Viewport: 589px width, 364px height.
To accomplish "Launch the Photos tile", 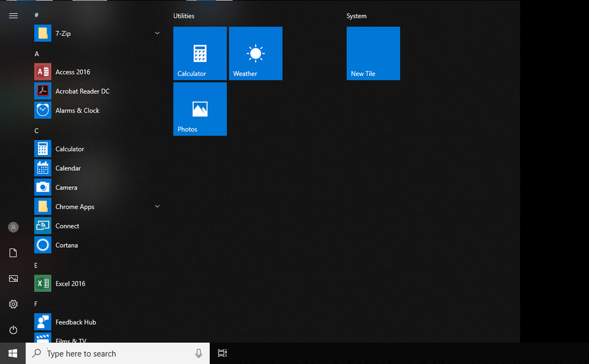I will [x=200, y=109].
